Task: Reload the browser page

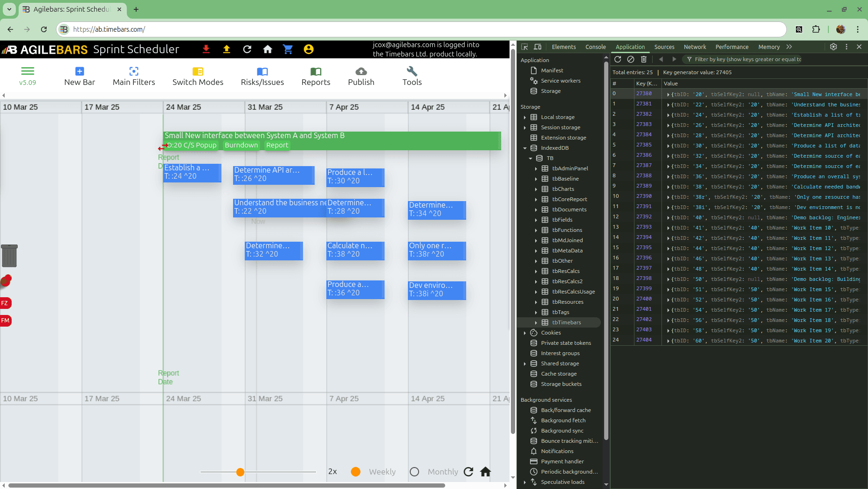Action: 44,29
